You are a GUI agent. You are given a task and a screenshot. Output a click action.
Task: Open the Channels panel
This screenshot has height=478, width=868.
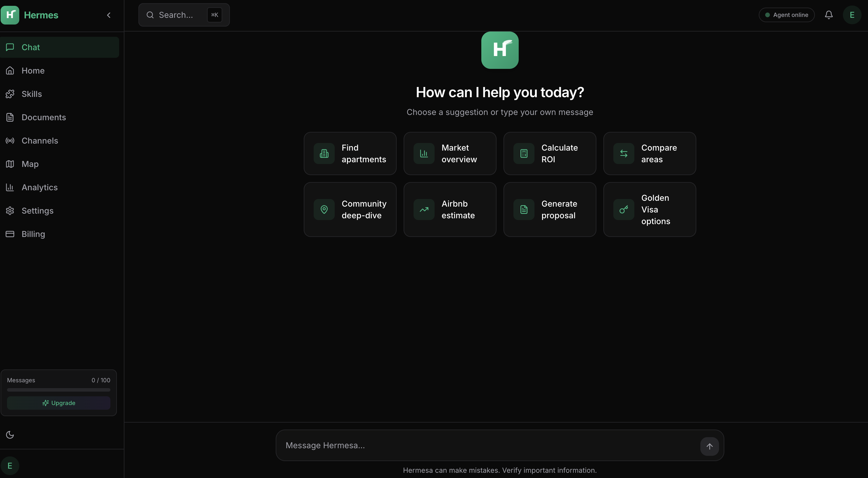(40, 140)
